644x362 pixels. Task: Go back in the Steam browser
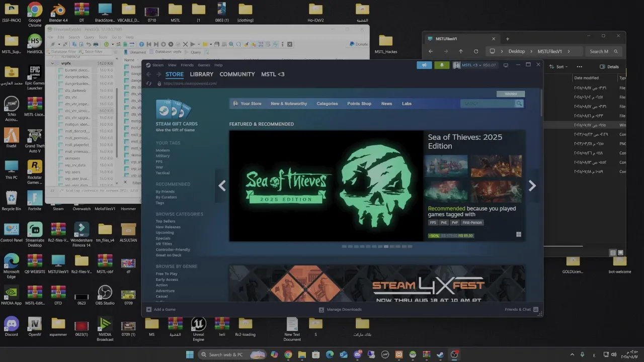(148, 74)
